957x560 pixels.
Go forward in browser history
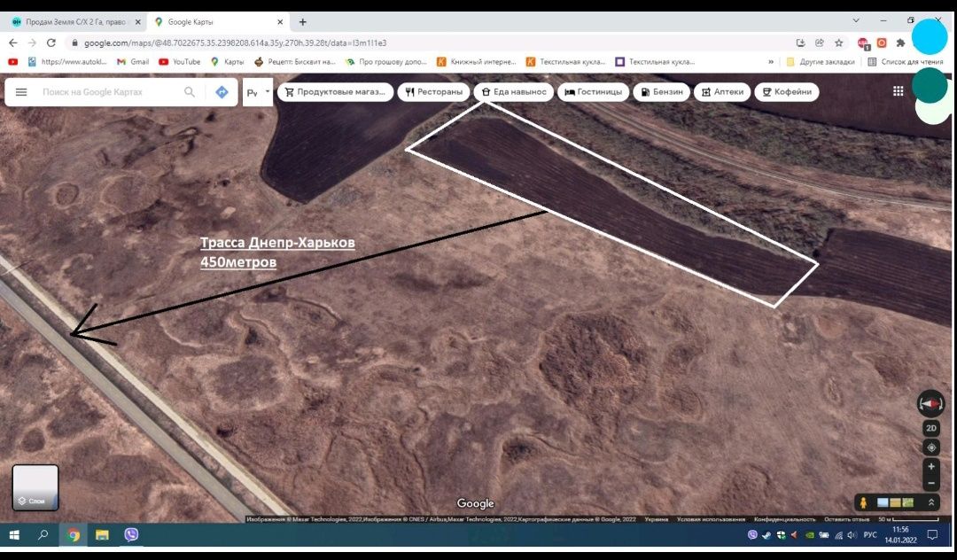[33, 43]
